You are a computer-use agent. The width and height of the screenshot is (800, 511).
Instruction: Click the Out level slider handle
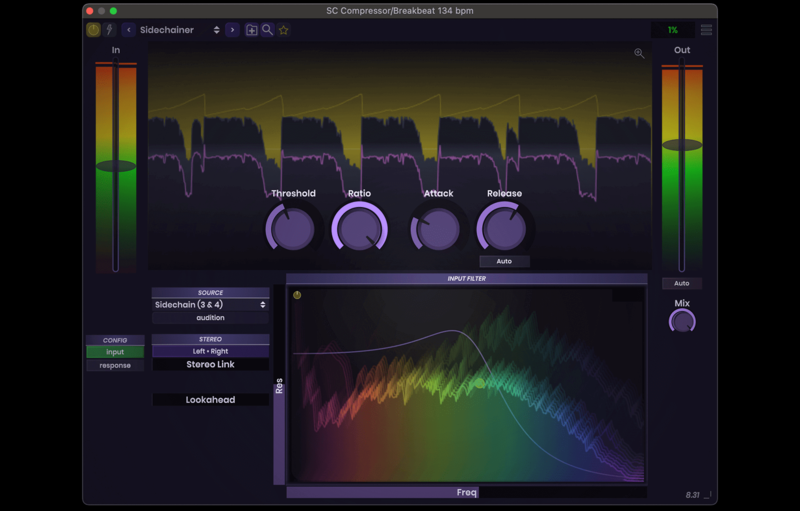682,145
